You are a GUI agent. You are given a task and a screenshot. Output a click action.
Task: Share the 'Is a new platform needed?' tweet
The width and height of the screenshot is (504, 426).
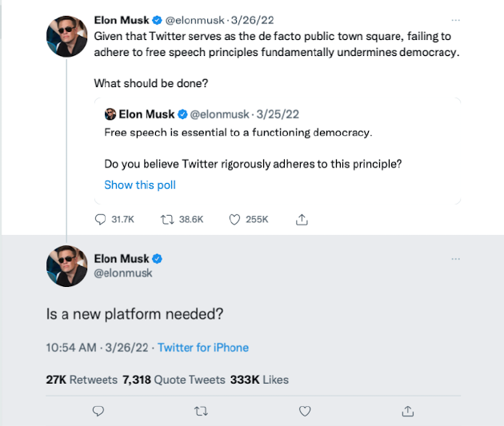(408, 411)
